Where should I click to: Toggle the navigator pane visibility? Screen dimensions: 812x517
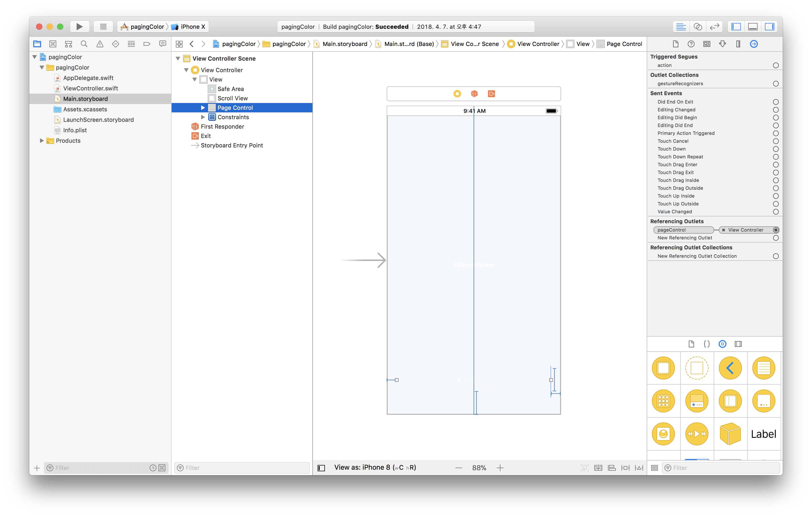(736, 27)
